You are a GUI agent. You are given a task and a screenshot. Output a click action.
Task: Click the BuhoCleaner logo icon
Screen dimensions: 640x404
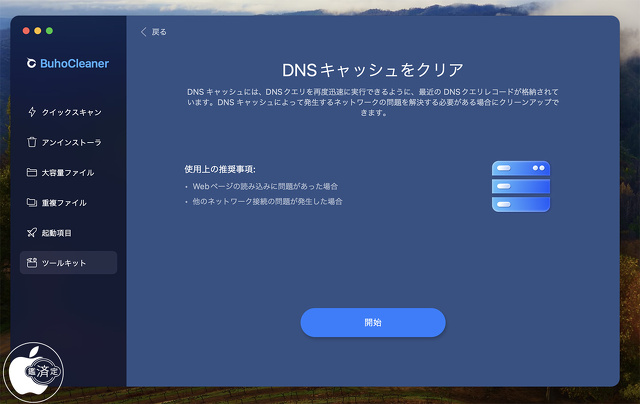31,63
